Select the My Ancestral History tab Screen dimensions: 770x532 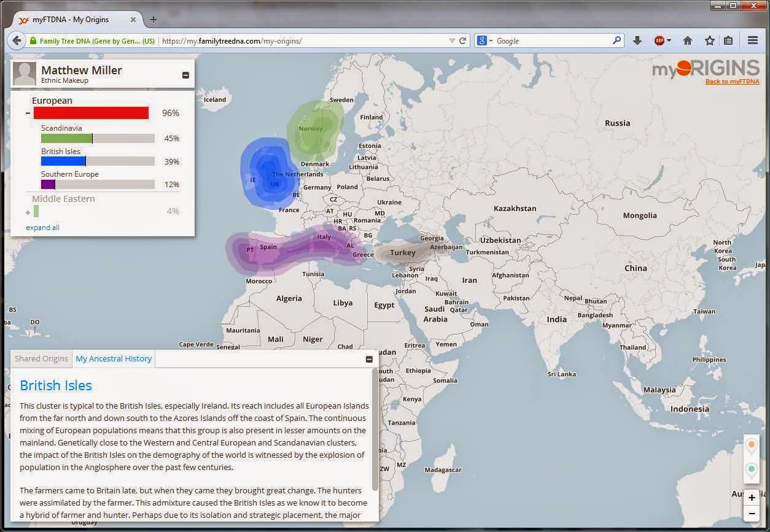pyautogui.click(x=114, y=358)
